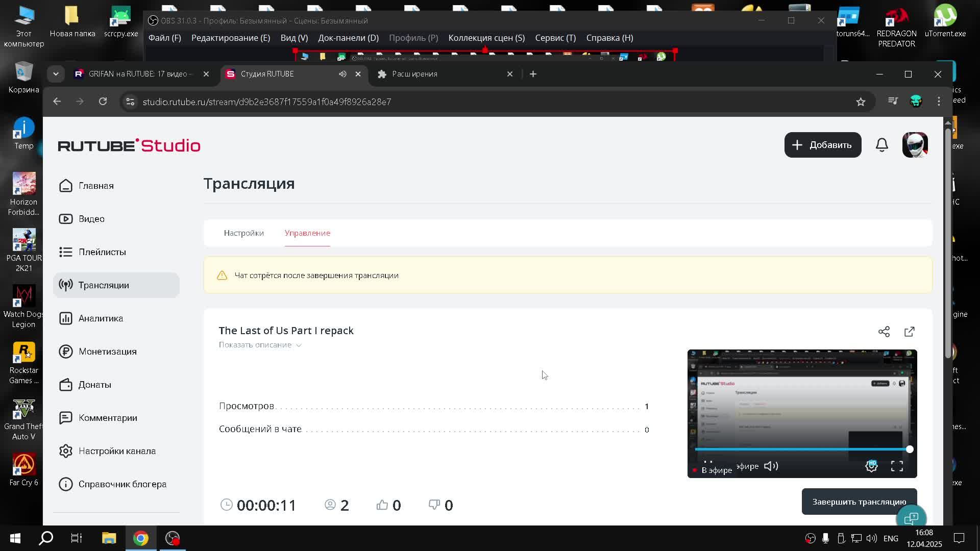
Task: Go back in browser history
Action: click(x=57, y=102)
